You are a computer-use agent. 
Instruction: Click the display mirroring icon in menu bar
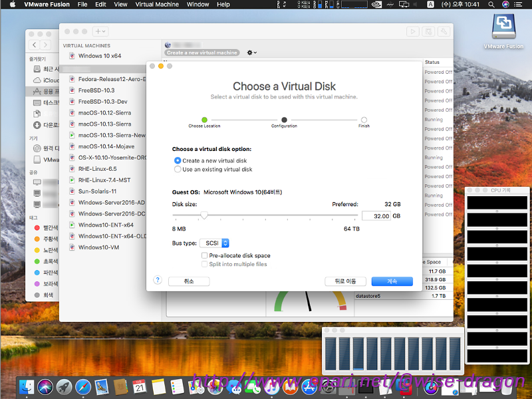pos(404,5)
